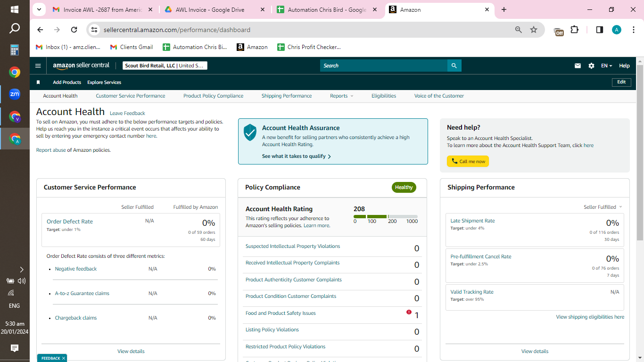The width and height of the screenshot is (644, 362).
Task: Open Windows Search from the taskbar
Action: [15, 29]
